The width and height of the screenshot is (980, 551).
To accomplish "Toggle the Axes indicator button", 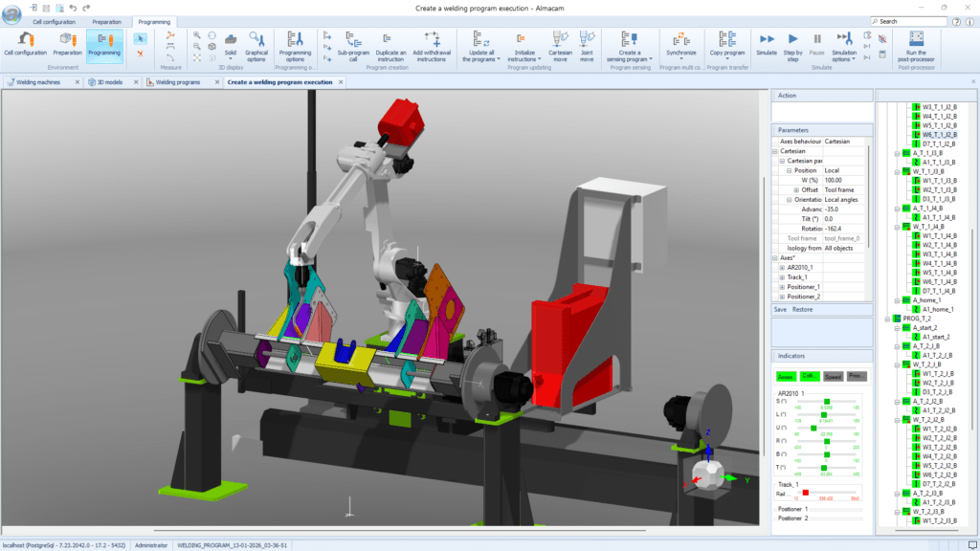I will coord(786,376).
